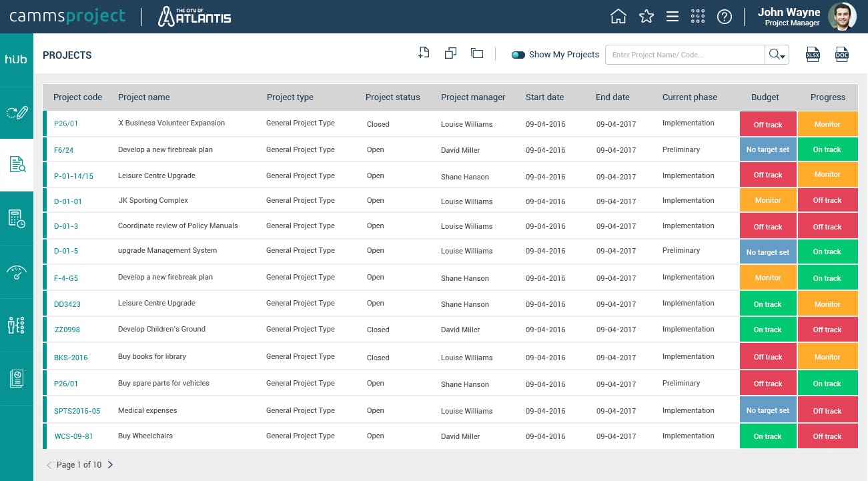The height and width of the screenshot is (481, 868).
Task: Open the hub panel from the sidebar
Action: pyautogui.click(x=17, y=59)
